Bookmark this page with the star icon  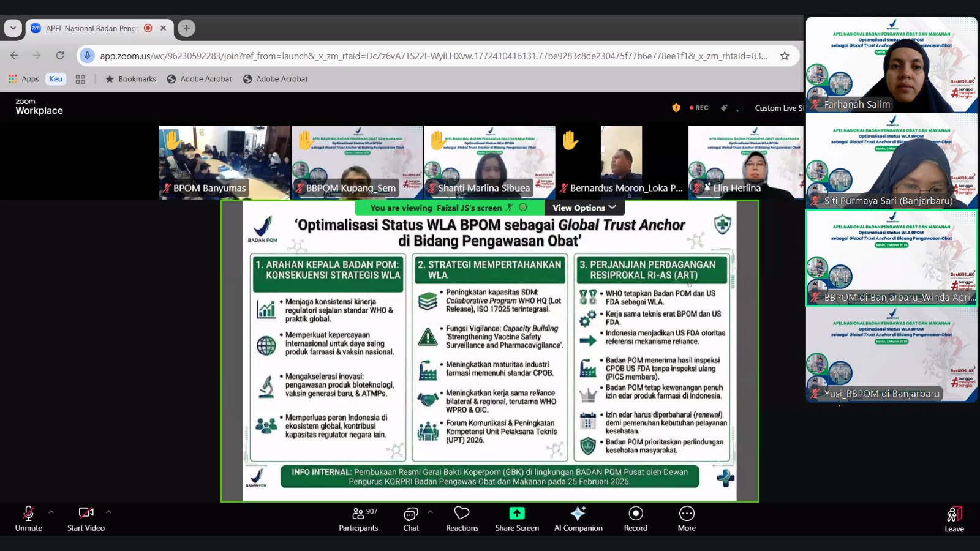(785, 56)
